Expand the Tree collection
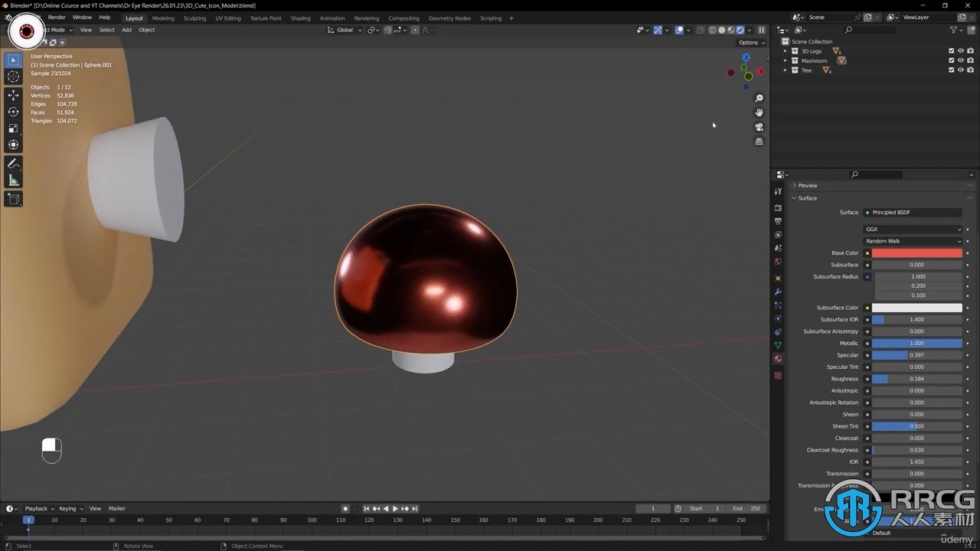Image resolution: width=980 pixels, height=551 pixels. pyautogui.click(x=785, y=70)
